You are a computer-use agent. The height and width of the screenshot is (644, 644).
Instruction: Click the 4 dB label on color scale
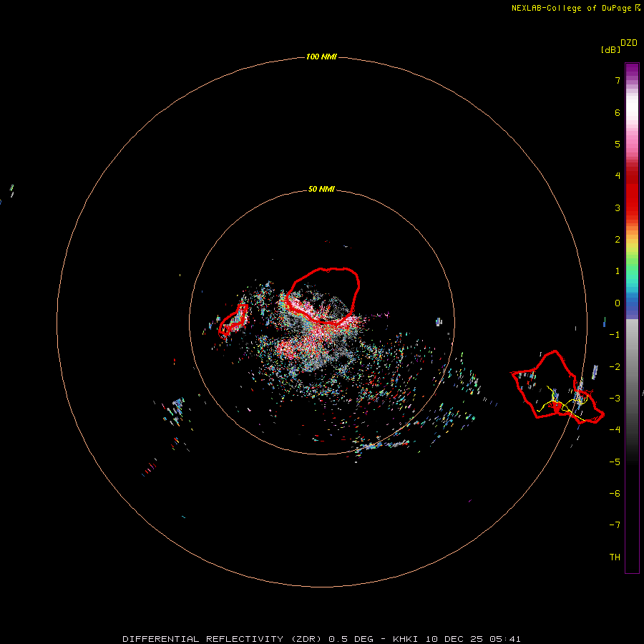618,176
